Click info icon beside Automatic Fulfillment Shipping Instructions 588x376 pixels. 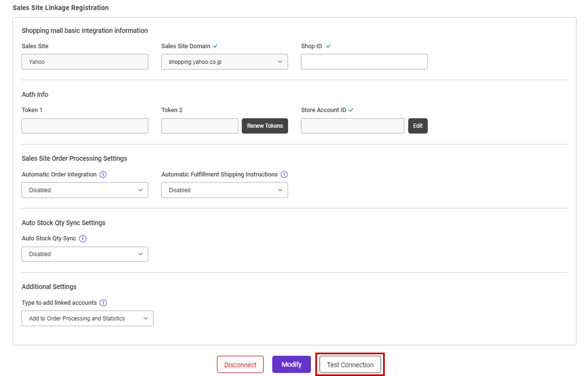tap(284, 174)
